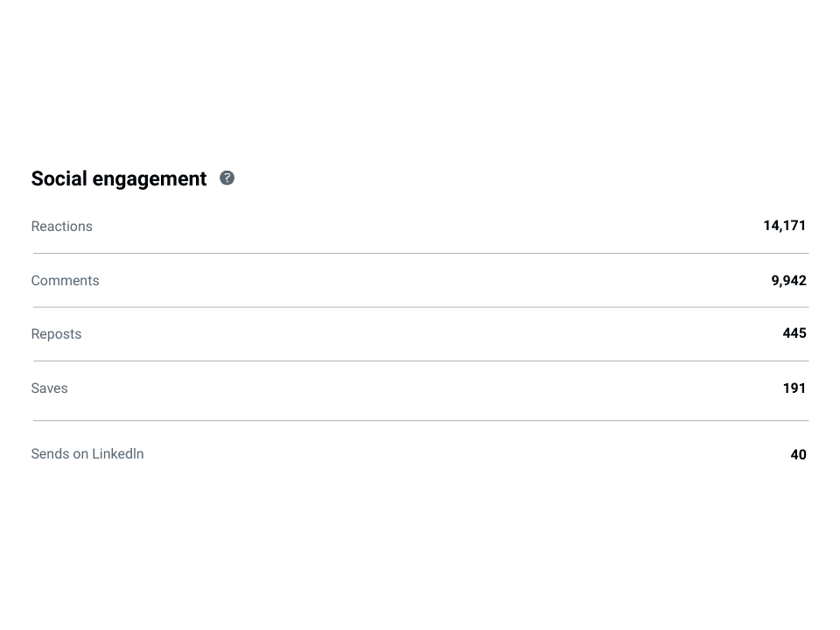
Task: Select the Reactions row label
Action: pyautogui.click(x=61, y=227)
